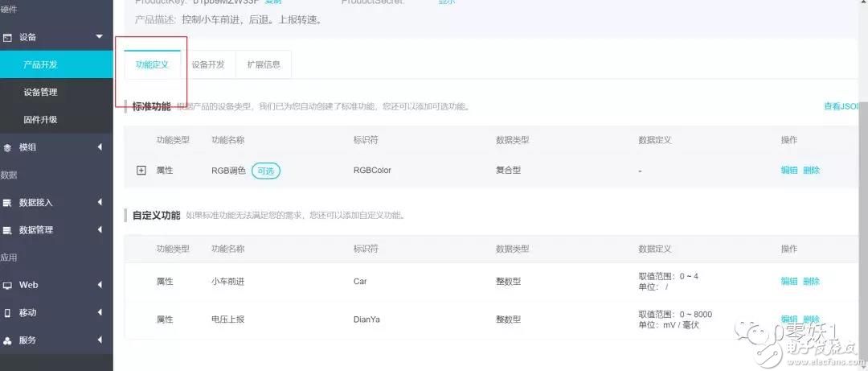Click the 服务 people icon in sidebar

[8, 340]
